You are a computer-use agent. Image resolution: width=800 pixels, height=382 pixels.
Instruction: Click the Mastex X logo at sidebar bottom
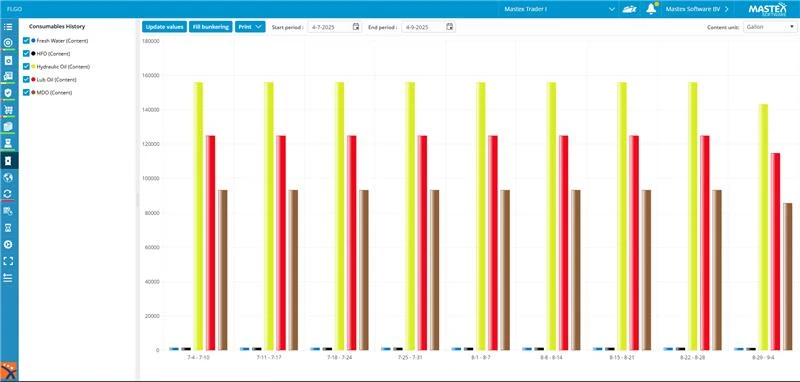coord(8,370)
